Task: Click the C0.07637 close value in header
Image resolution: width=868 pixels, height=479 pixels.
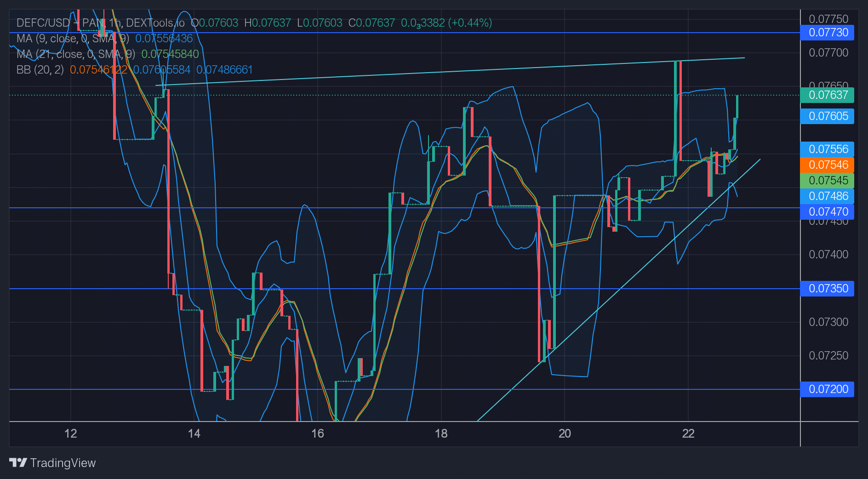Action: [371, 23]
